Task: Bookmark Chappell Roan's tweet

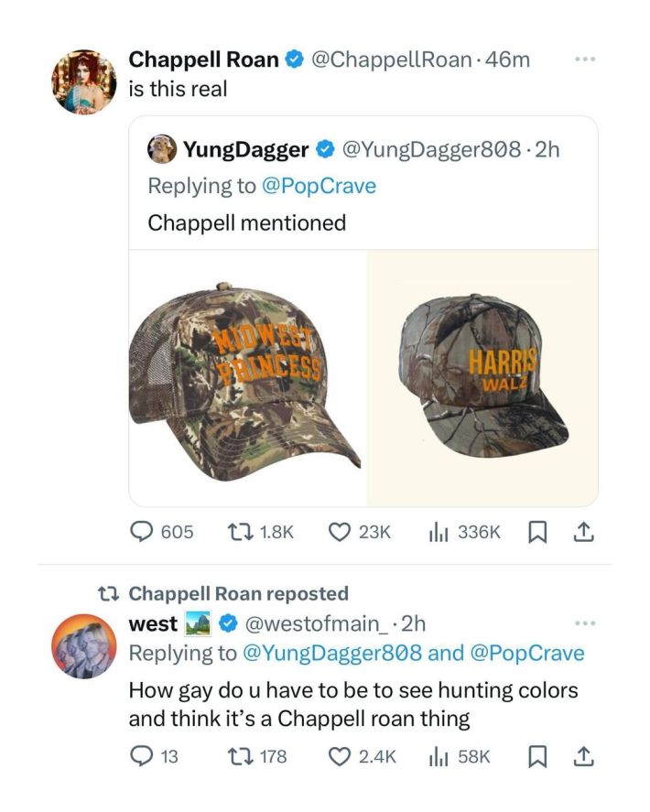Action: pos(535,532)
